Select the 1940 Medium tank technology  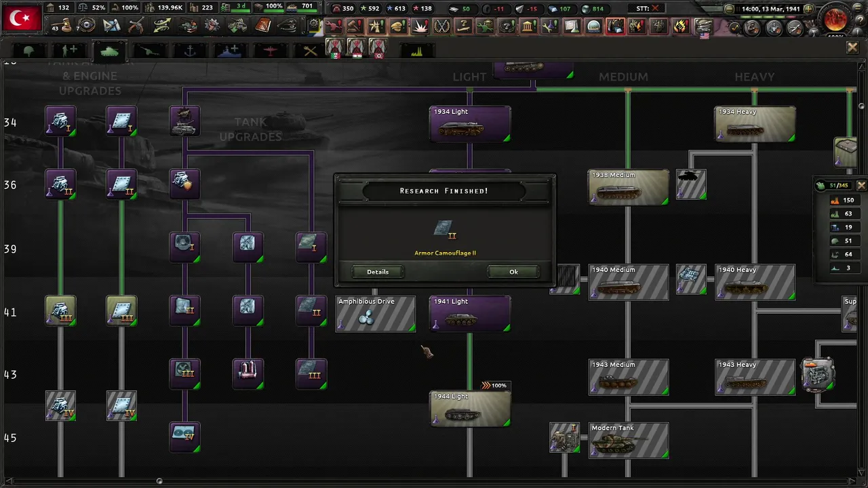(628, 282)
